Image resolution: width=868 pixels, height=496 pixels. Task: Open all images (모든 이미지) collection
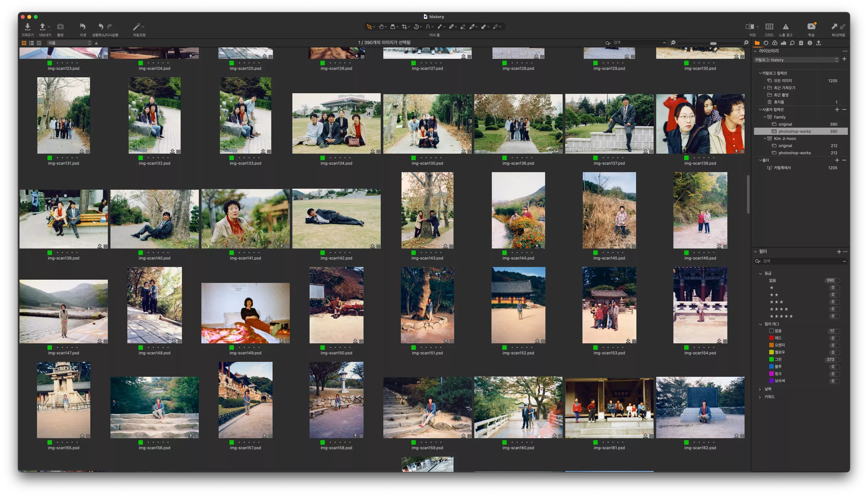[783, 81]
